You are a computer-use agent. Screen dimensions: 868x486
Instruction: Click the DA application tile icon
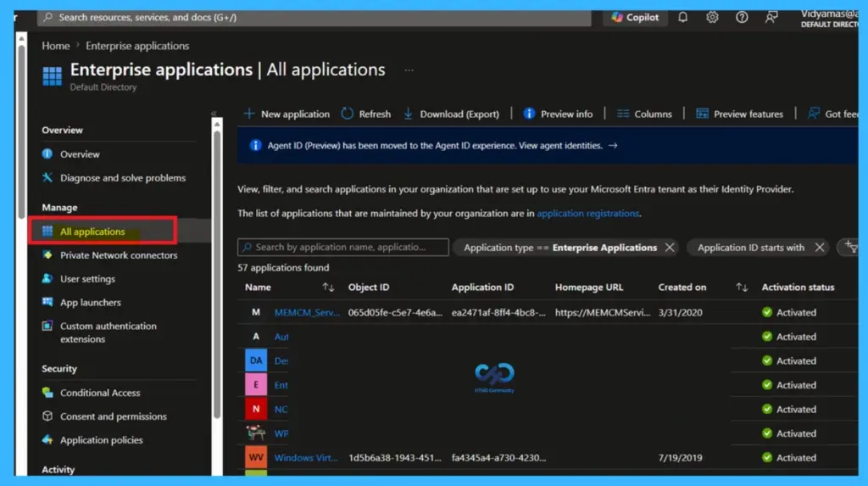pos(256,360)
